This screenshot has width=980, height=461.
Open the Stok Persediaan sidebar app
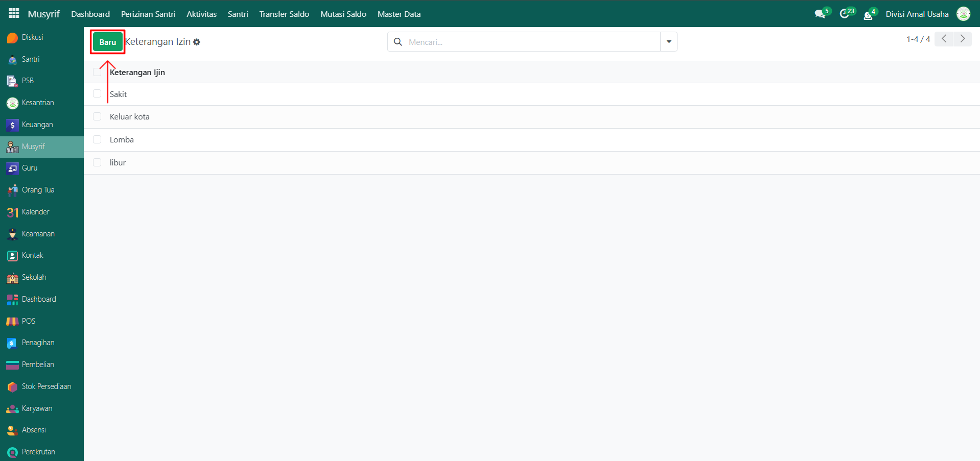point(46,386)
